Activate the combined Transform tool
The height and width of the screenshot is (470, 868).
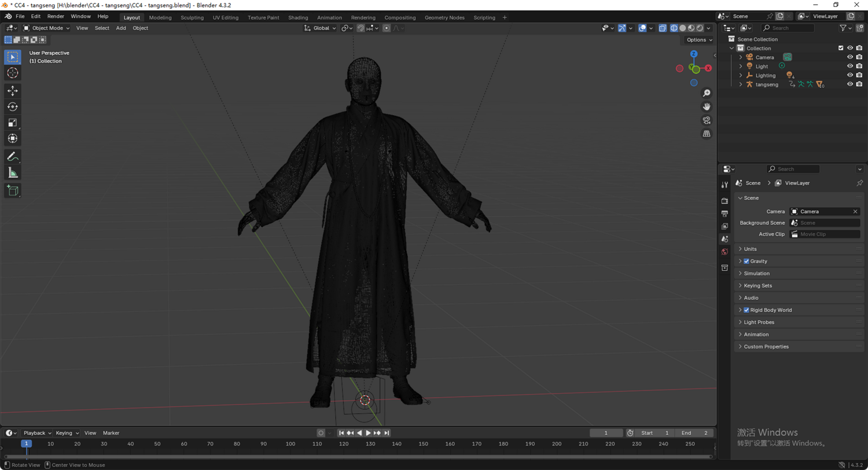point(13,138)
